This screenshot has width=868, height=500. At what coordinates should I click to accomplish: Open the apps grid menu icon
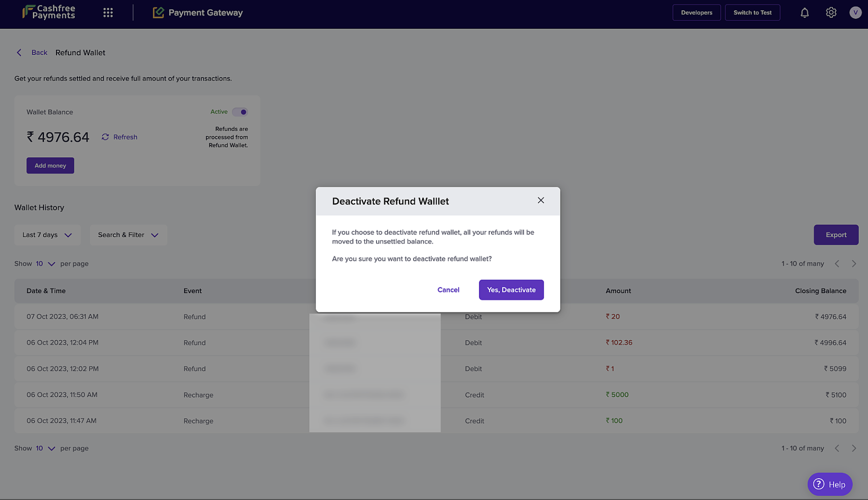point(108,12)
